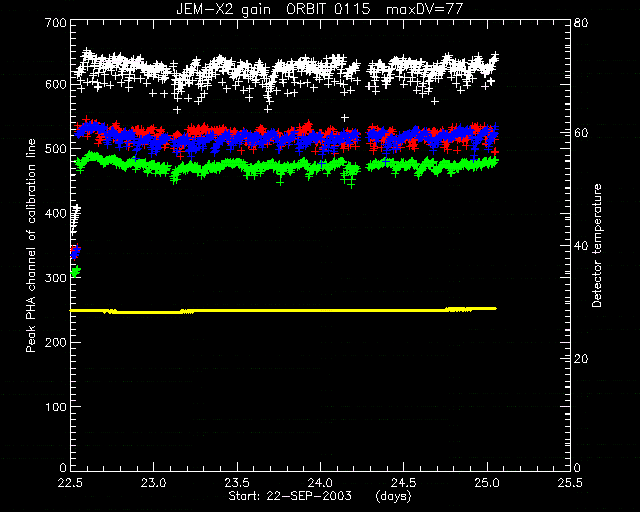
Task: Click the 100 tick label on left axis
Action: click(x=57, y=407)
